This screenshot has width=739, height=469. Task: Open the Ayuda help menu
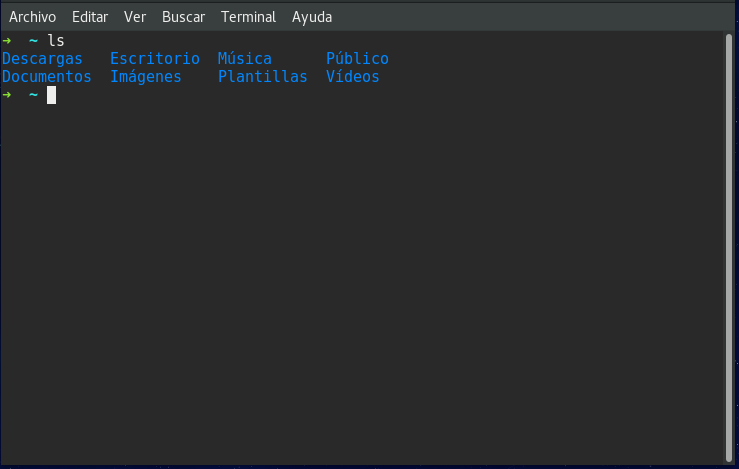(x=312, y=17)
